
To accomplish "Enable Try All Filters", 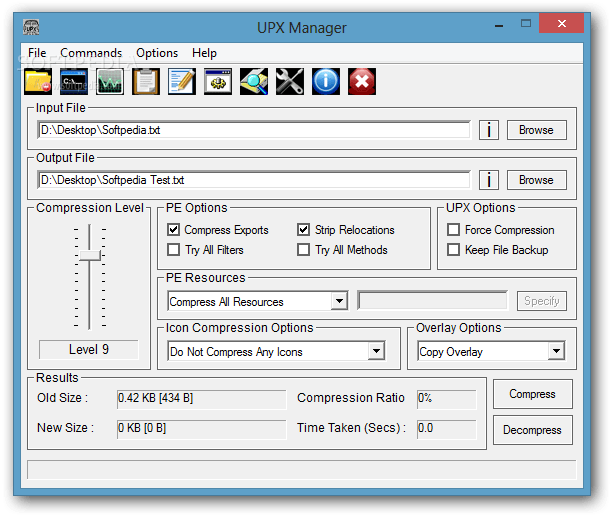I will point(173,249).
